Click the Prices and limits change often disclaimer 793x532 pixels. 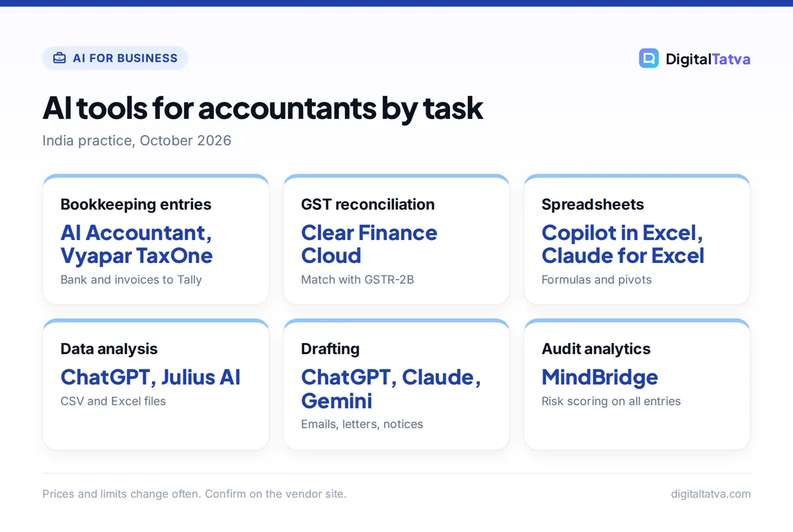(194, 494)
